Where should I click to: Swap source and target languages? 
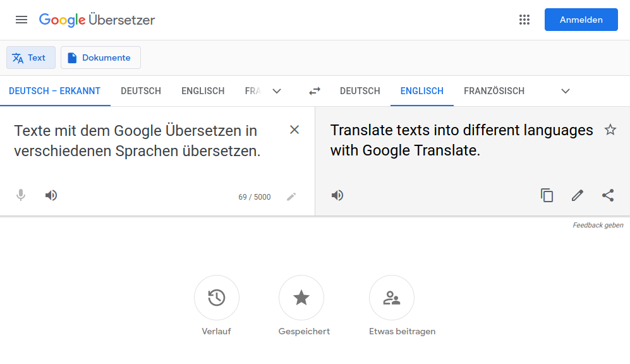[x=315, y=91]
